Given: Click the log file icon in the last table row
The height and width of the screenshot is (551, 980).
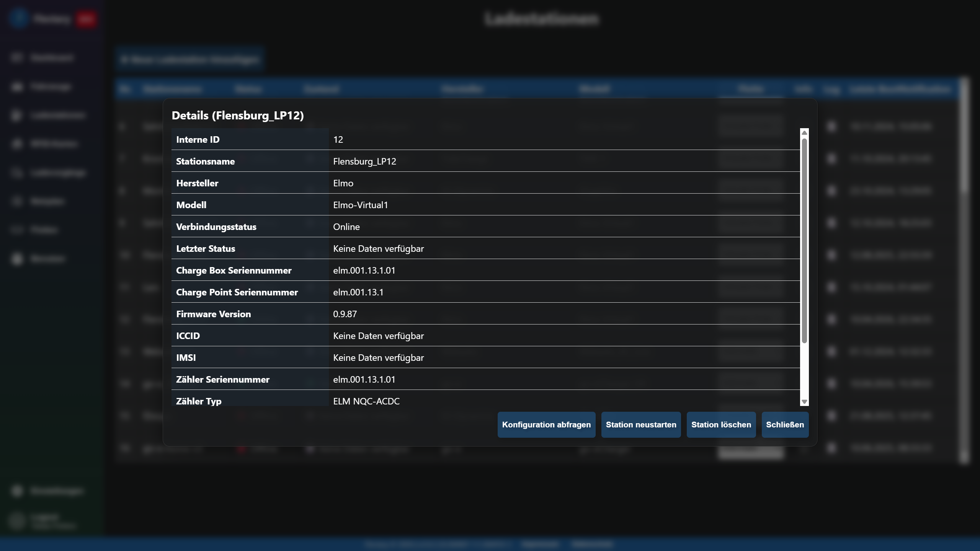Looking at the screenshot, I should click(x=833, y=448).
